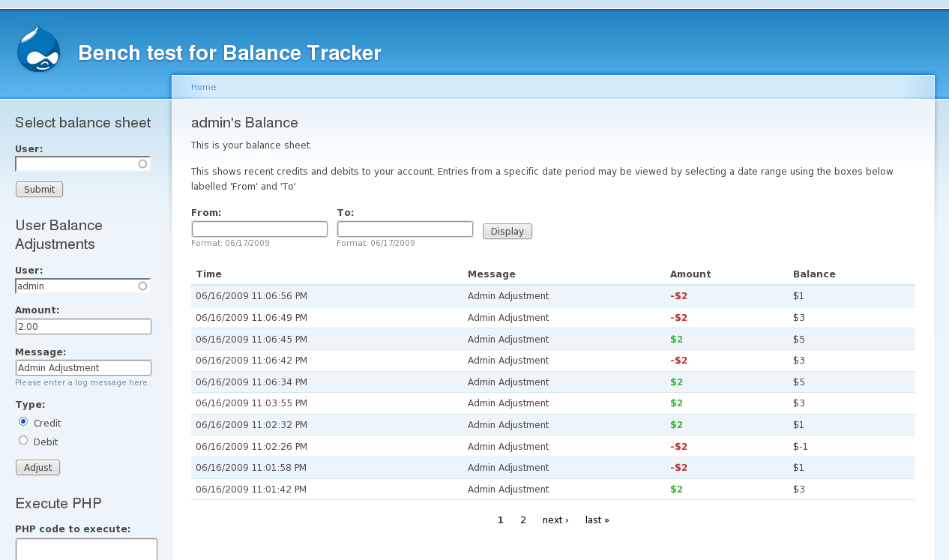Click the autocomplete circle in Select balance sheet User field
This screenshot has height=560, width=949.
[142, 163]
